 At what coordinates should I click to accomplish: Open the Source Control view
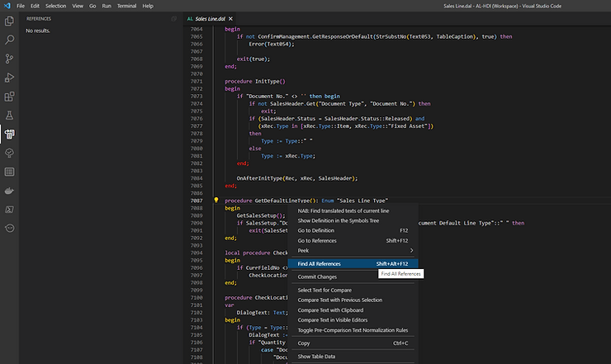(x=10, y=58)
